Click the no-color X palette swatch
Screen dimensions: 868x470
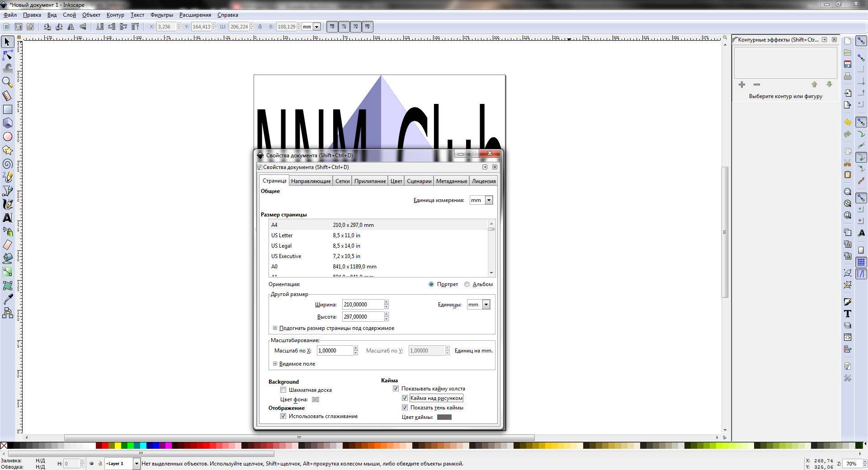[x=4, y=446]
